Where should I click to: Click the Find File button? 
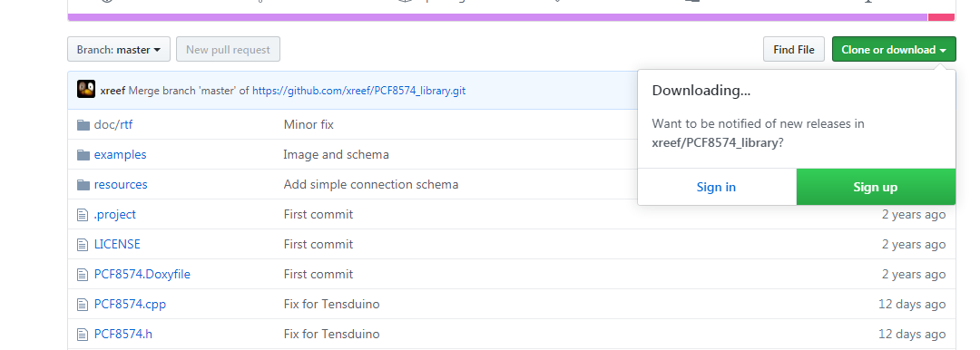(x=794, y=49)
